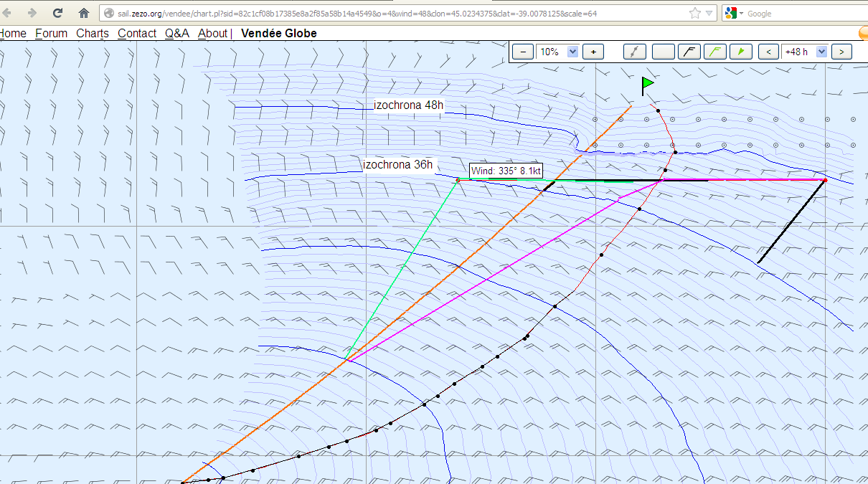Screen dimensions: 868x484
Task: Advance to the next forecast time
Action: [x=841, y=52]
